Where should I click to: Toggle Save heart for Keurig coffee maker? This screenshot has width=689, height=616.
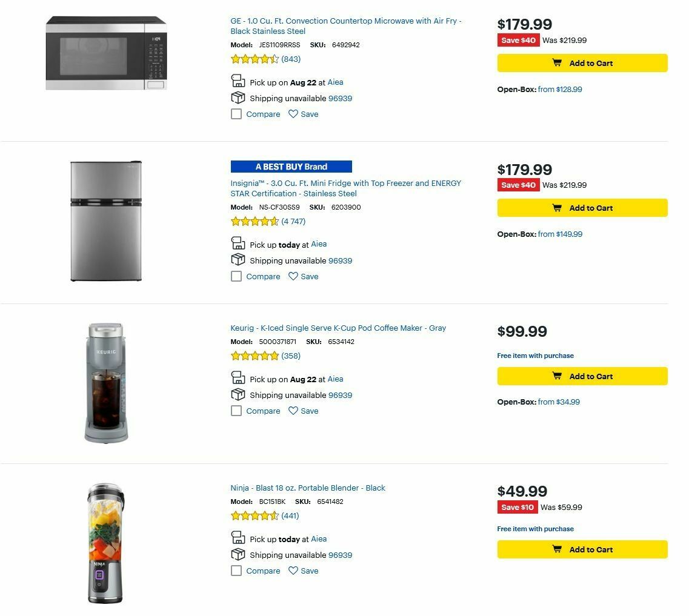click(293, 411)
